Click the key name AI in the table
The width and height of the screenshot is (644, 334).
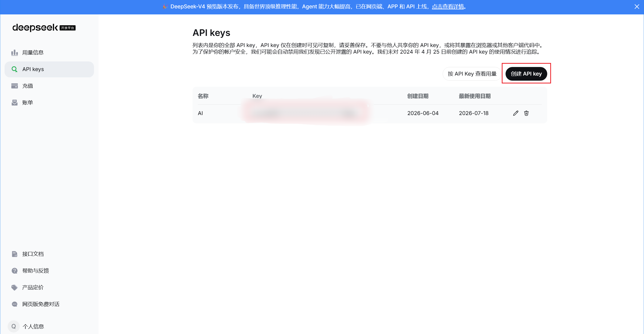200,113
